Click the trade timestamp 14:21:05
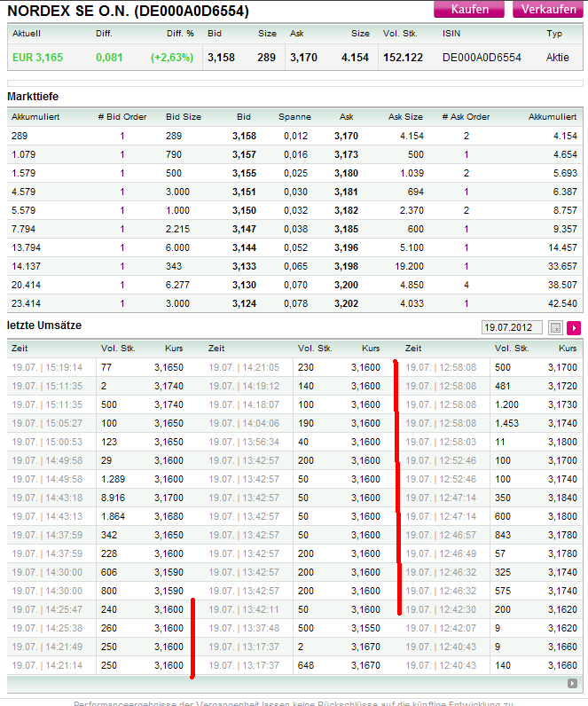Screen dimensions: 588x706 point(244,368)
